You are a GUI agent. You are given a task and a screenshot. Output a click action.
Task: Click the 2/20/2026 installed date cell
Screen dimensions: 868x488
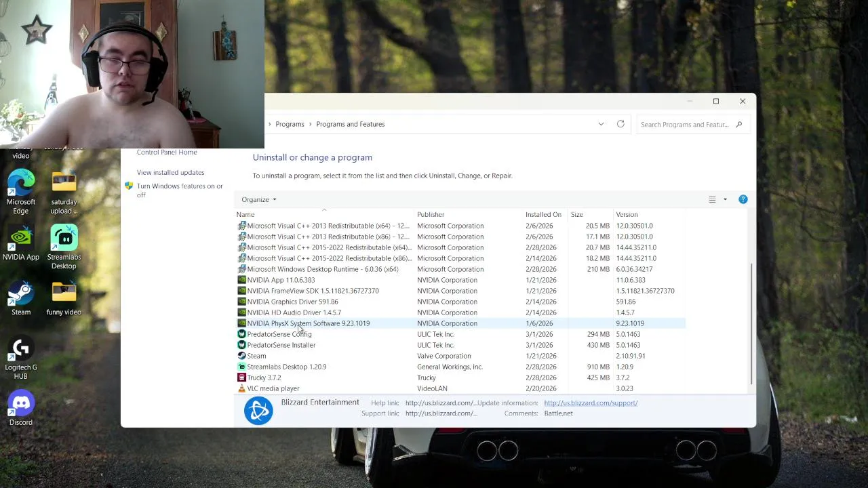click(x=540, y=388)
